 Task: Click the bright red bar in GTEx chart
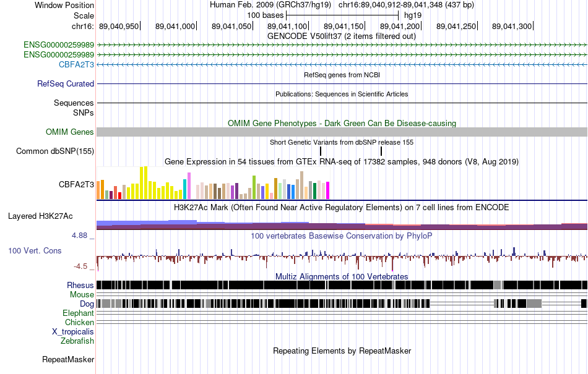[x=119, y=195]
